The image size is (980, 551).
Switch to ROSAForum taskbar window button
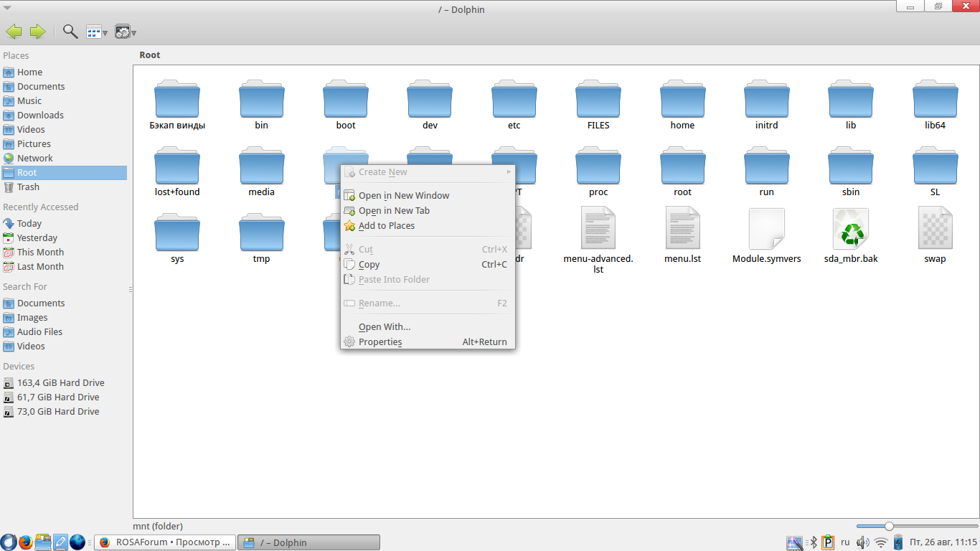(x=165, y=542)
